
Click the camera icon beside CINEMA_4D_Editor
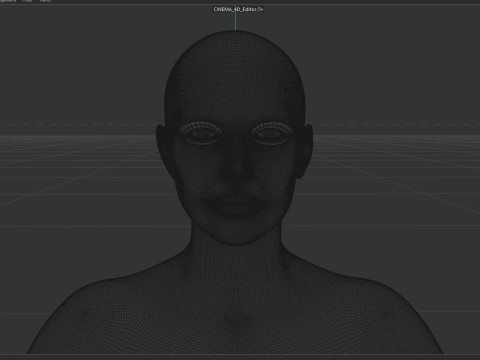(x=260, y=9)
